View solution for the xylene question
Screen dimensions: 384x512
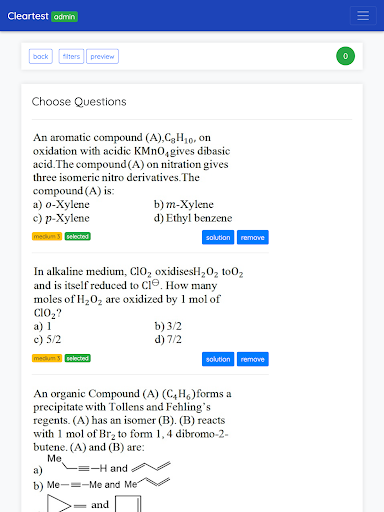218,237
